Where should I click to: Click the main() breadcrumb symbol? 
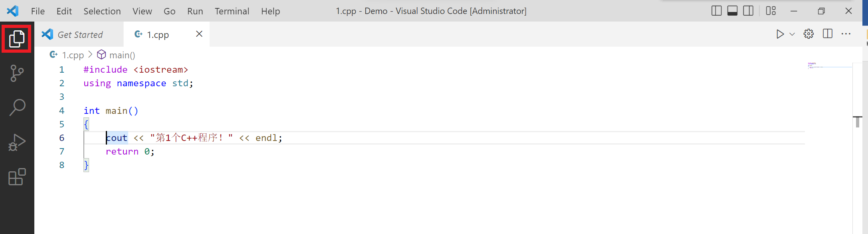click(x=122, y=55)
